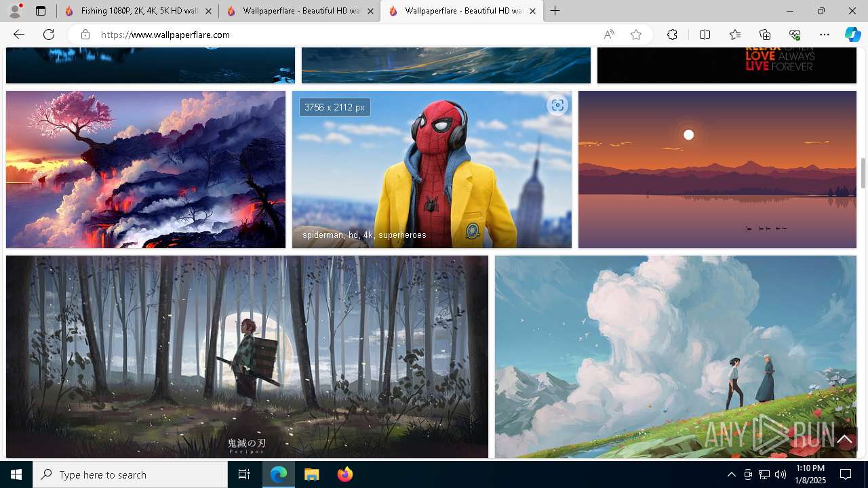The height and width of the screenshot is (488, 868).
Task: Open Task View on taskbar
Action: coord(244,474)
